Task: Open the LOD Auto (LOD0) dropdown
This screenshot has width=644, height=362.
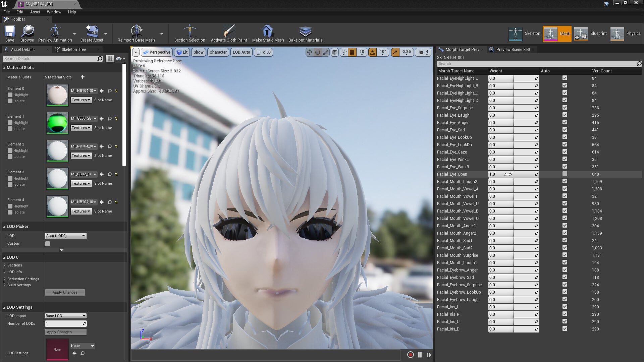Action: coord(66,236)
